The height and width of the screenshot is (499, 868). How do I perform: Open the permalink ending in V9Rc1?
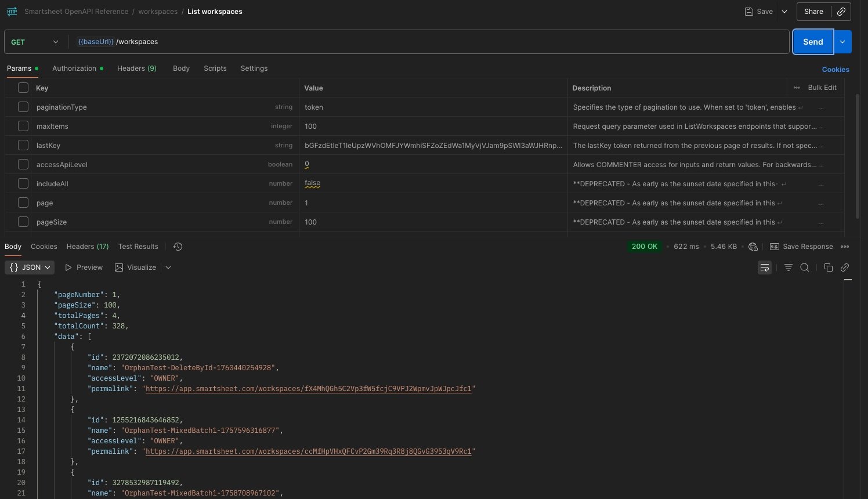click(x=310, y=451)
